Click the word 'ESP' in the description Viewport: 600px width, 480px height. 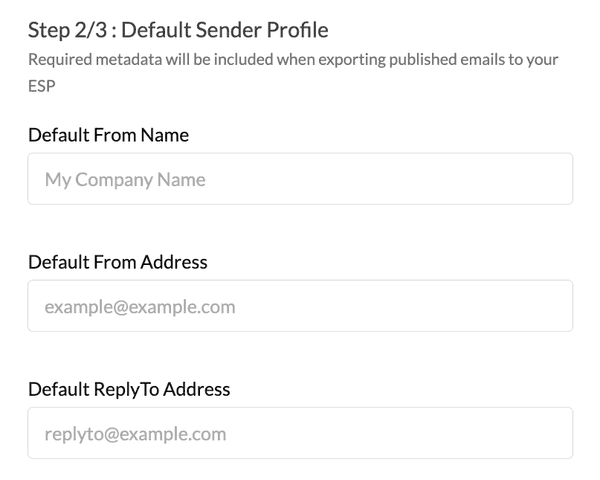coord(42,86)
